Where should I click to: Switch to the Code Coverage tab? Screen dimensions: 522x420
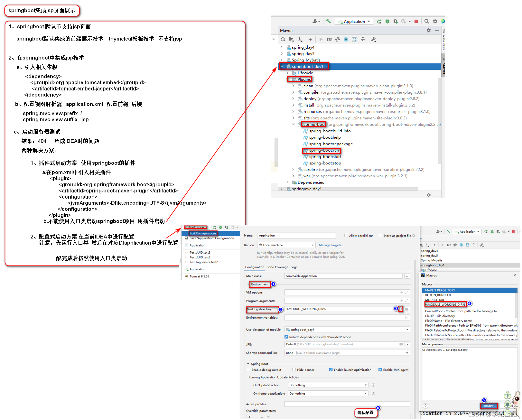click(x=277, y=267)
